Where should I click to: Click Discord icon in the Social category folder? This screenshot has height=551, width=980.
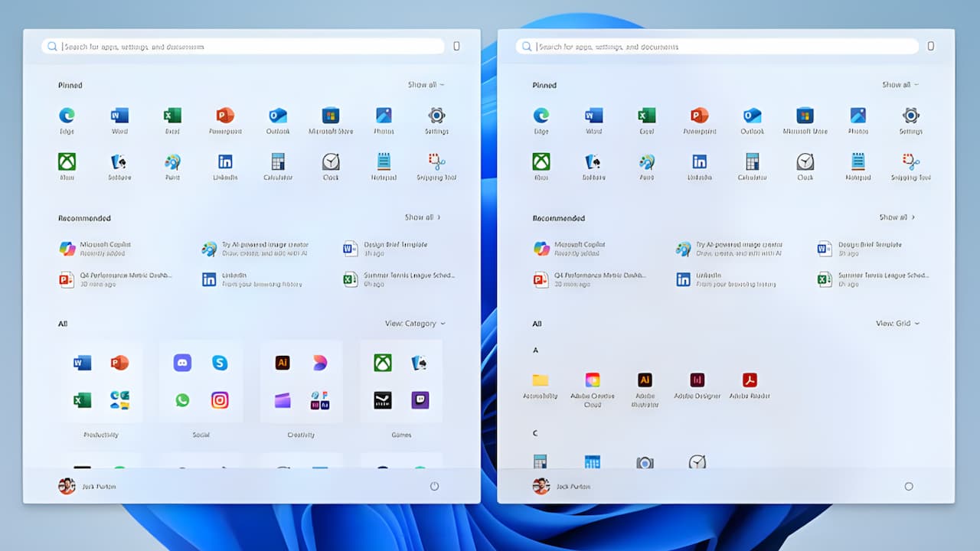tap(182, 363)
